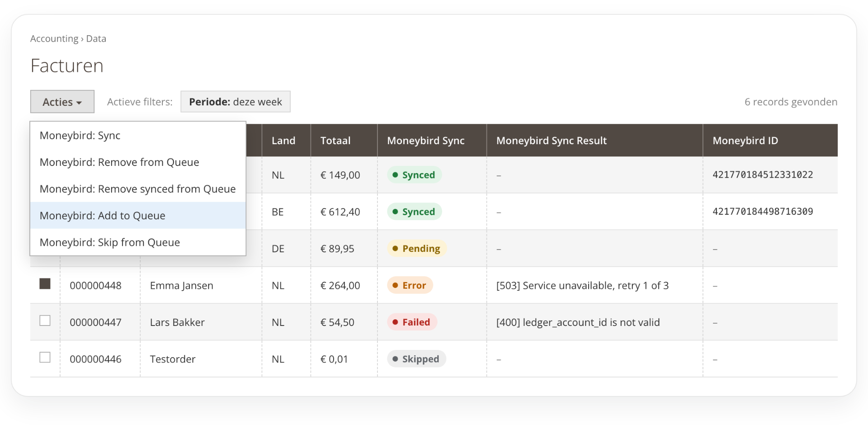Click the Actieve filters label

(x=140, y=102)
